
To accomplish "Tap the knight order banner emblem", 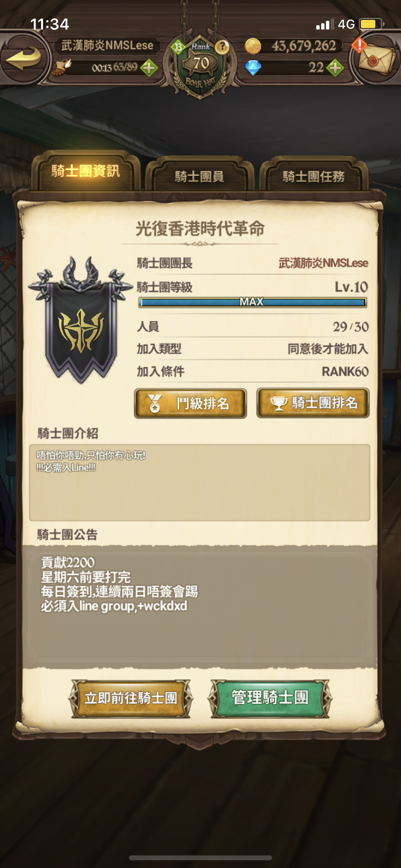I will click(80, 320).
